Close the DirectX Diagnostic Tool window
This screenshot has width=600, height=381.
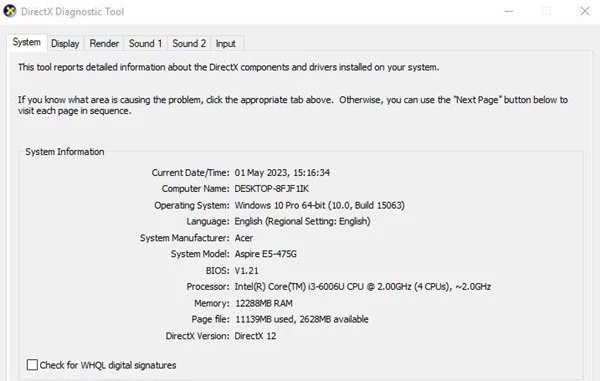[x=585, y=11]
